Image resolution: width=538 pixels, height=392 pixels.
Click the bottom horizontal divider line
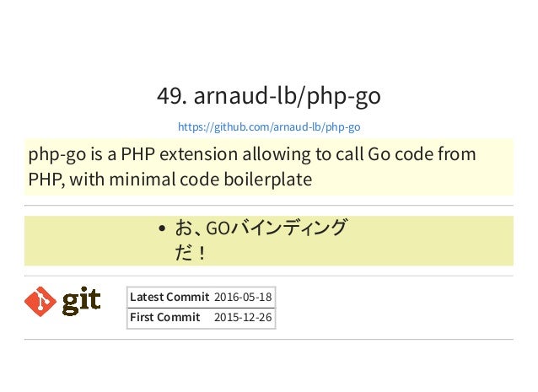click(x=269, y=340)
